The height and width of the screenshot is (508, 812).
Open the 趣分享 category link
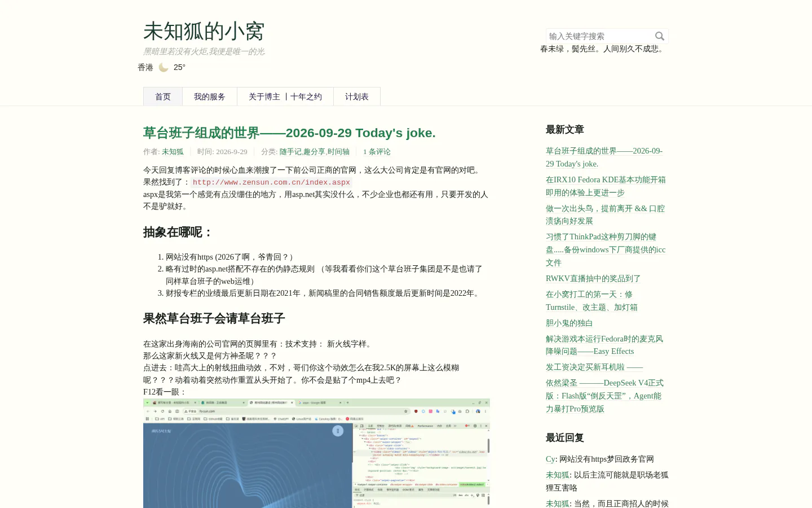point(314,152)
